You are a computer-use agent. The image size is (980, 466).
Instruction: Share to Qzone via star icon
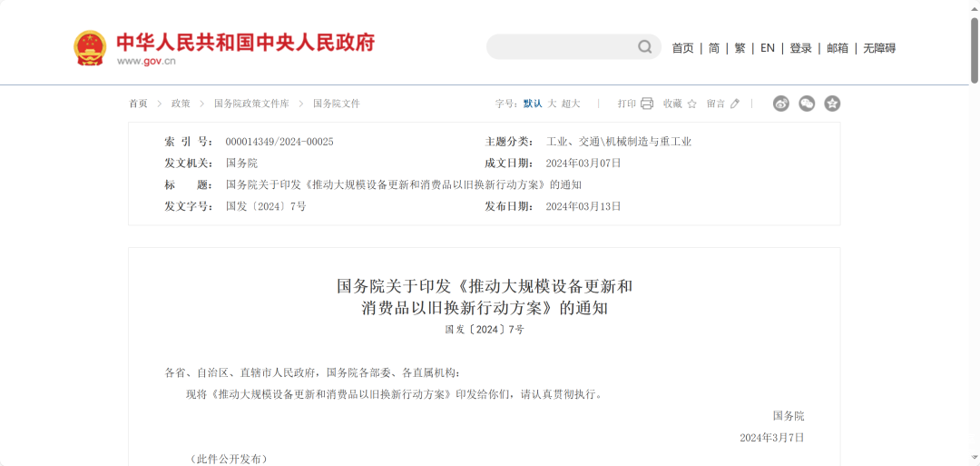pos(832,104)
